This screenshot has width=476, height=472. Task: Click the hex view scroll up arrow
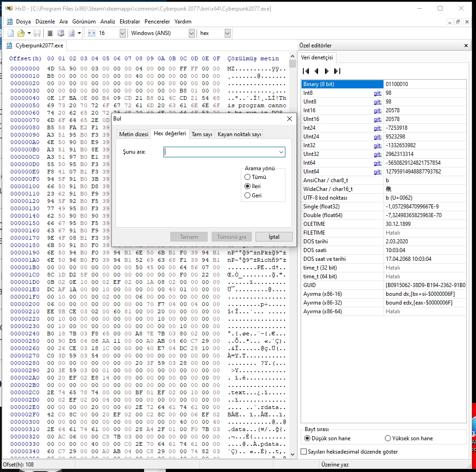click(292, 57)
